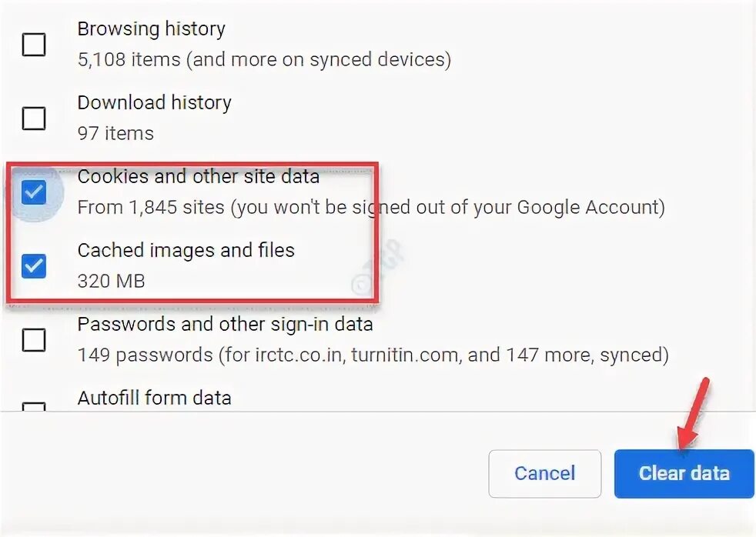The width and height of the screenshot is (756, 537).
Task: Click the "97 items" download count text
Action: 115,133
